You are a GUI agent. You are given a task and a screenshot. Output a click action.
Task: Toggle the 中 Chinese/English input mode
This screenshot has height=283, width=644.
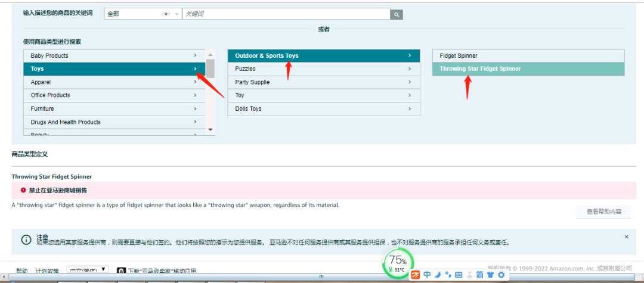pyautogui.click(x=427, y=275)
